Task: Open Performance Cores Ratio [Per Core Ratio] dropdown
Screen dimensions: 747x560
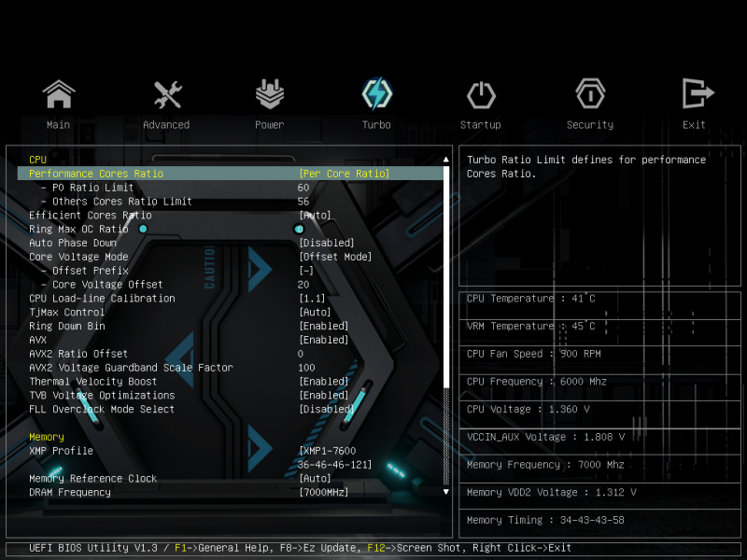Action: [x=345, y=174]
